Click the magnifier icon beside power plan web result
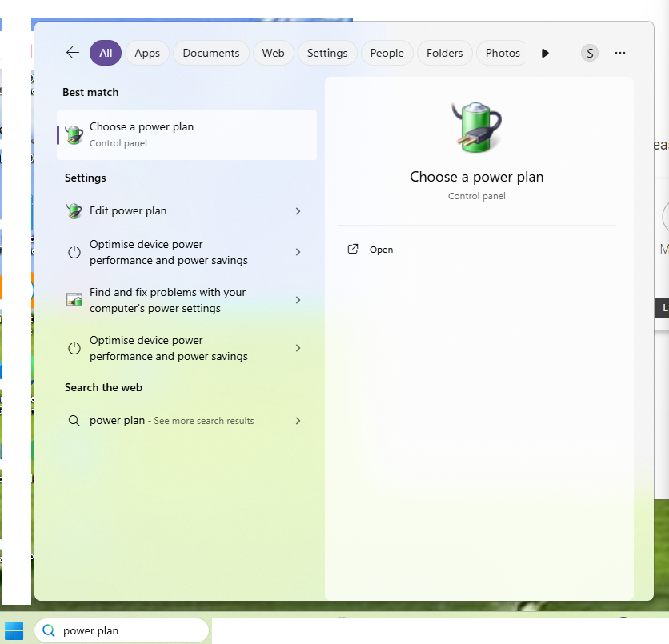This screenshot has height=644, width=669. point(74,421)
